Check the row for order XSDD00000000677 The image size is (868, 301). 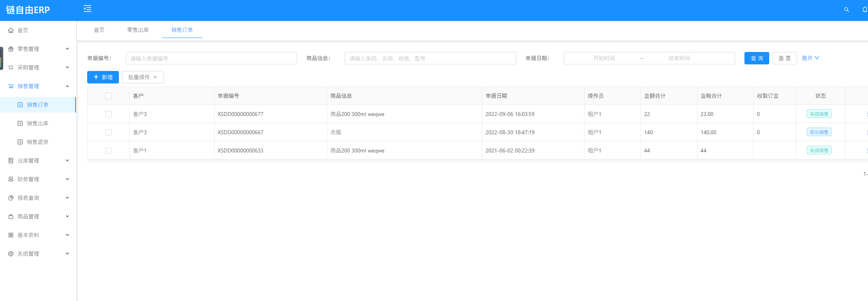[108, 114]
